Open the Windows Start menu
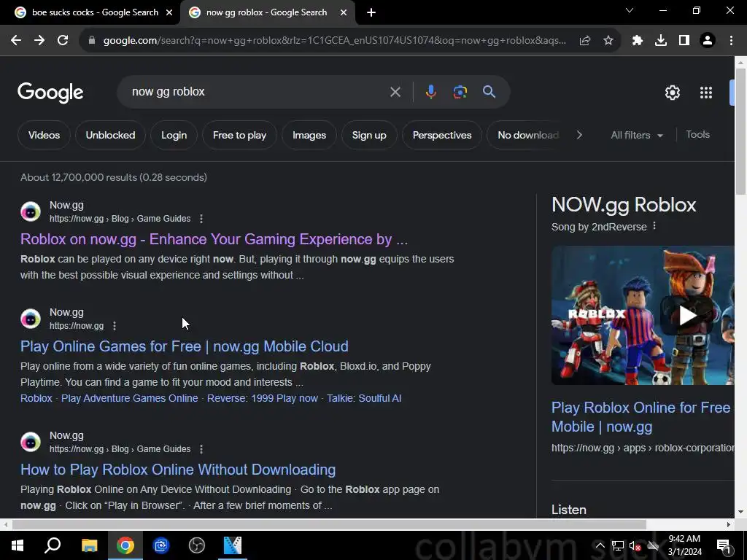 pyautogui.click(x=18, y=545)
